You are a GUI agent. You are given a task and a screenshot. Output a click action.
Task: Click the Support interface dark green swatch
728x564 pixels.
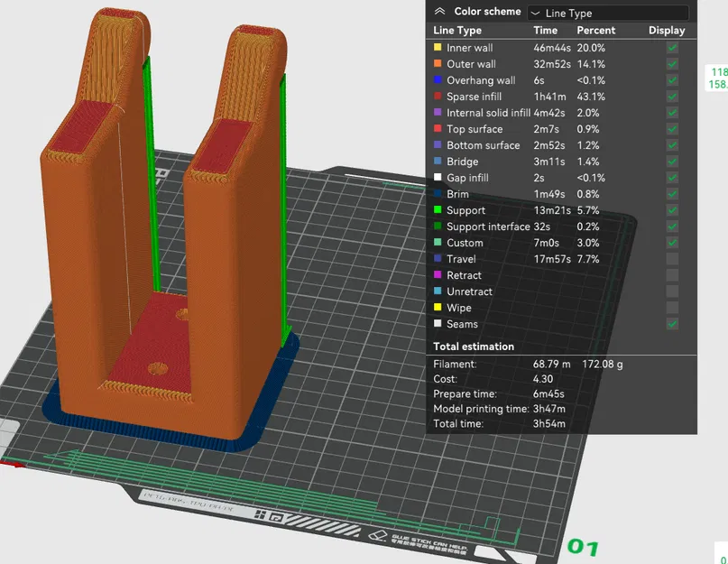click(x=438, y=226)
